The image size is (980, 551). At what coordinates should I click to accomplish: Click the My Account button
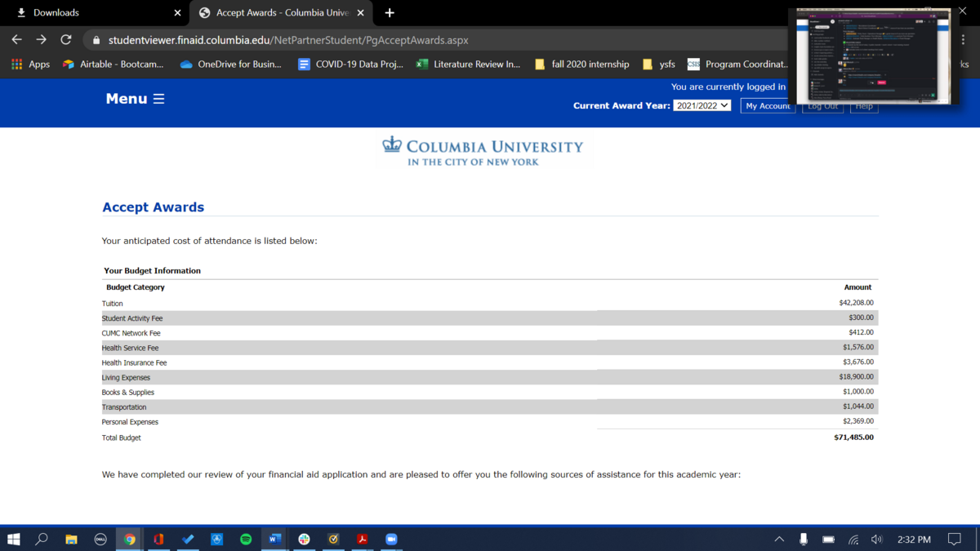tap(768, 106)
